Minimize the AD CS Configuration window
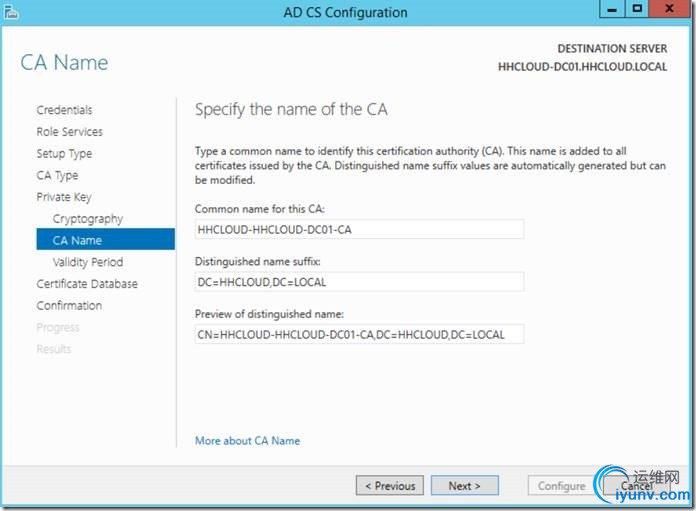Image resolution: width=696 pixels, height=511 pixels. 610,9
